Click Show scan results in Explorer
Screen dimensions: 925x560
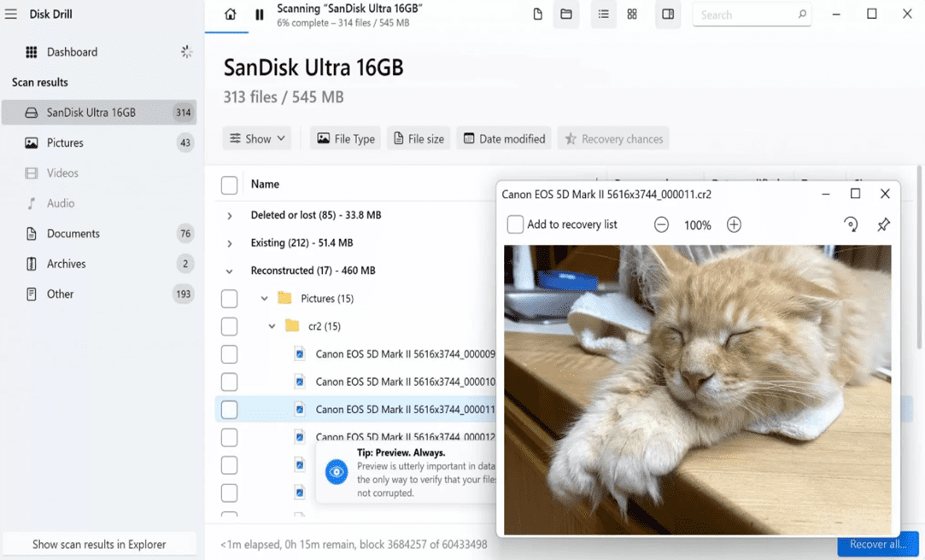[x=99, y=544]
